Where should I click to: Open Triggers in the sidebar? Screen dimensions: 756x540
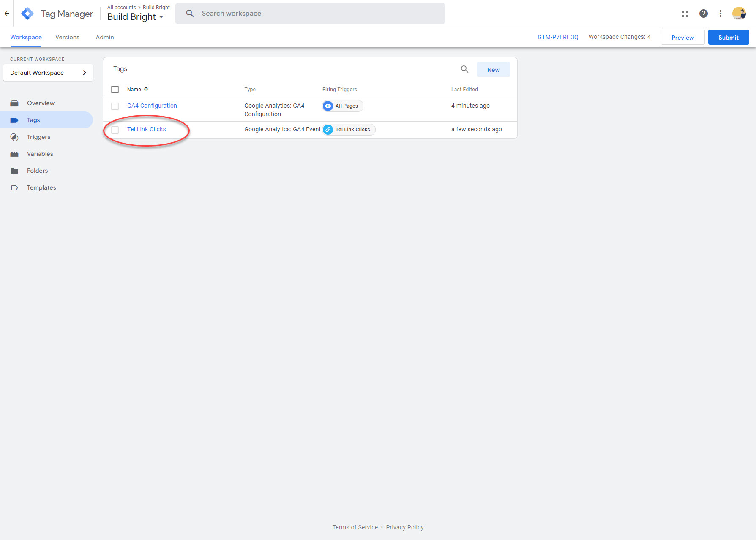click(x=38, y=137)
